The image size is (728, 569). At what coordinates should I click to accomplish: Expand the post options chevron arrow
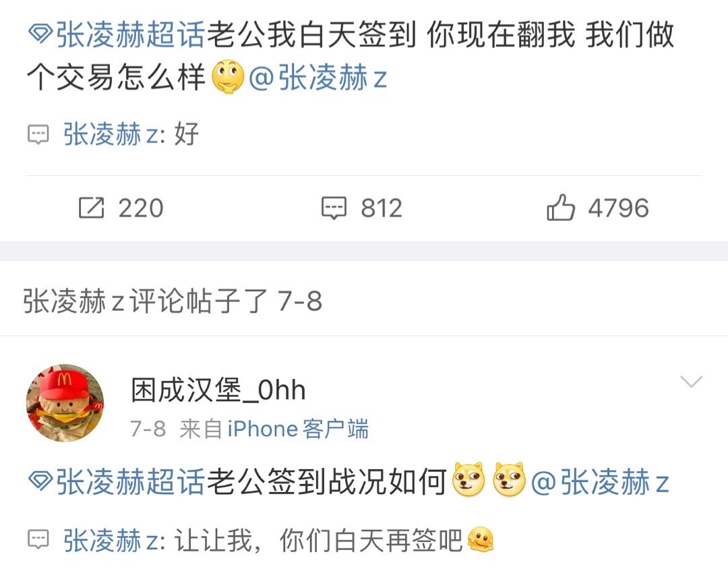[691, 382]
